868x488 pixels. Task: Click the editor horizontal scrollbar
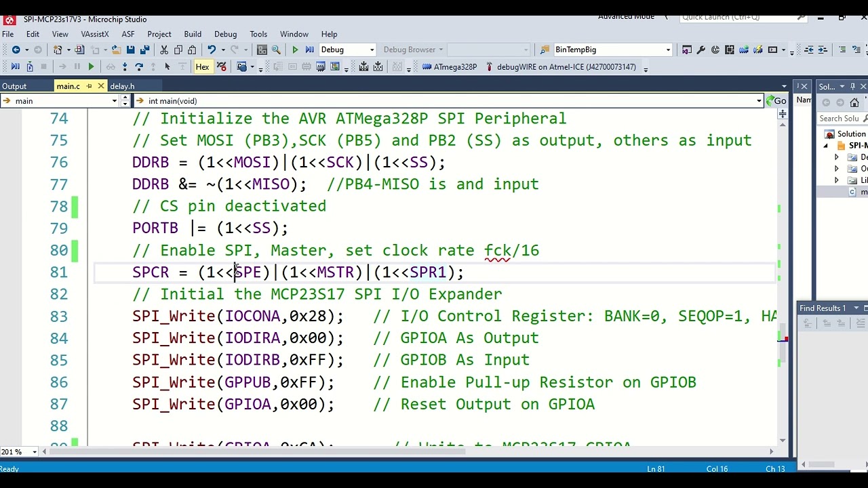tap(408, 451)
